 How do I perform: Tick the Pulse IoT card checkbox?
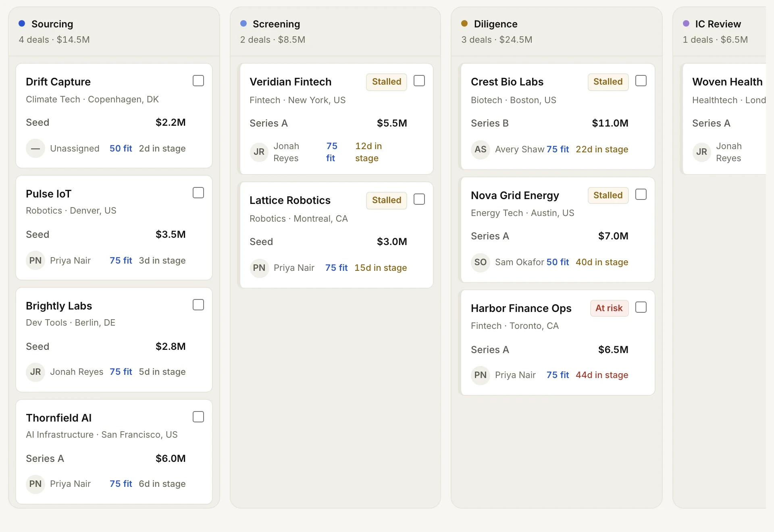pos(198,193)
